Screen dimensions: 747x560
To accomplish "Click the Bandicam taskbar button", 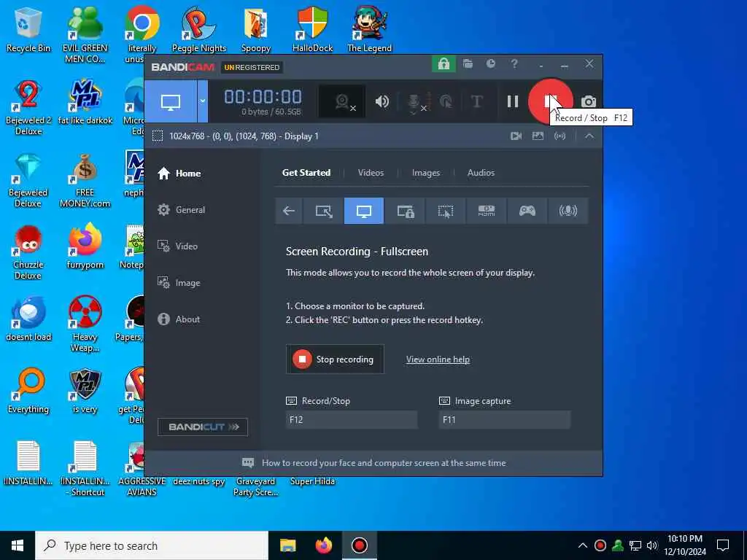I will [x=360, y=545].
